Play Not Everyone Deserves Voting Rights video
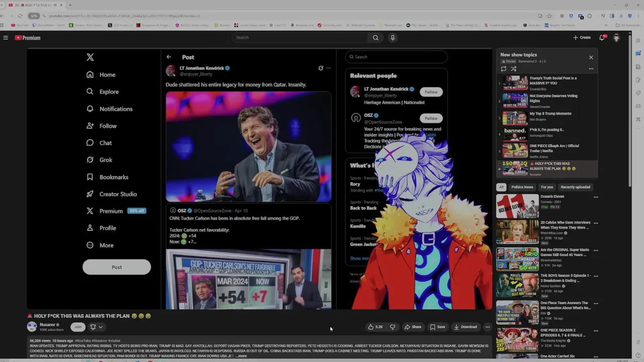 tap(547, 101)
